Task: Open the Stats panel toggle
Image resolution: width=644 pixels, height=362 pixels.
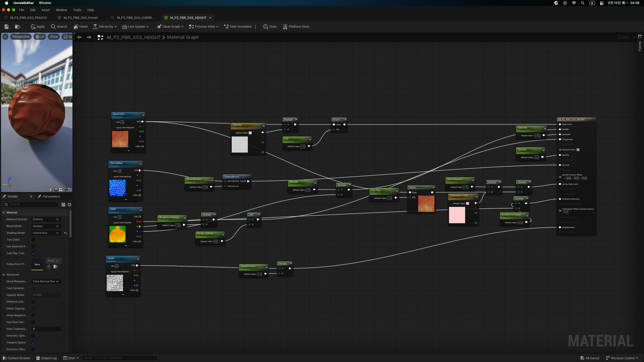Action: [x=270, y=27]
